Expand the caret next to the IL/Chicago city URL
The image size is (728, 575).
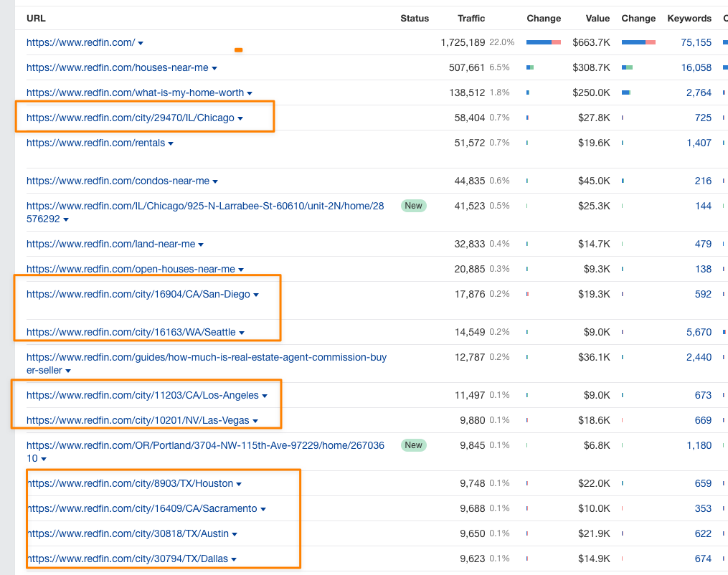[x=240, y=118]
